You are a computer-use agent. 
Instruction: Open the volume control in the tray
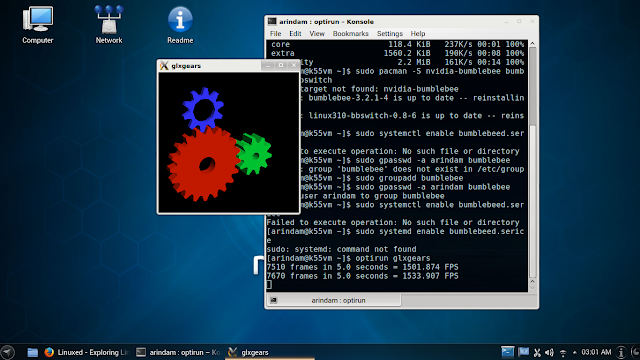pyautogui.click(x=549, y=352)
